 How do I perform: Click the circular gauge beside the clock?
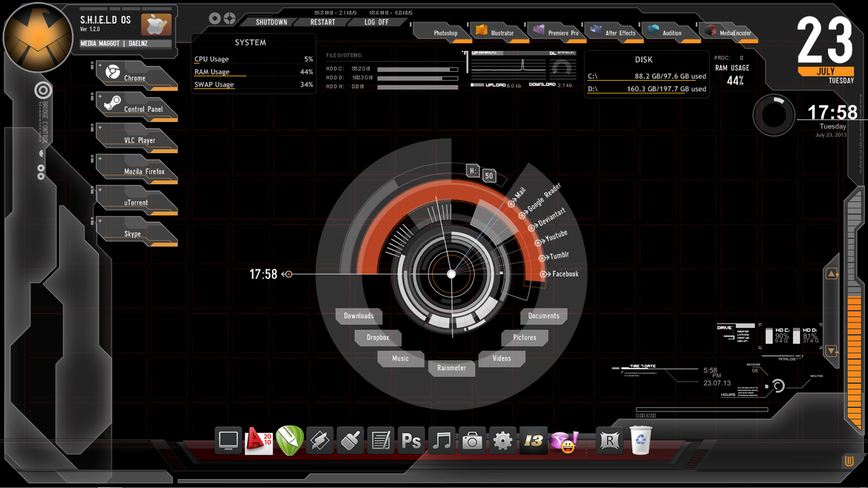click(774, 115)
